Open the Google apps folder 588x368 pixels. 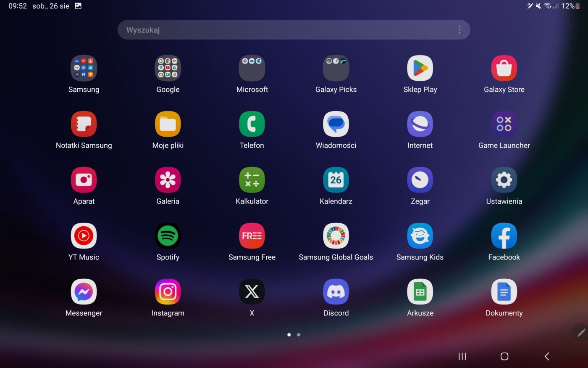(x=168, y=68)
